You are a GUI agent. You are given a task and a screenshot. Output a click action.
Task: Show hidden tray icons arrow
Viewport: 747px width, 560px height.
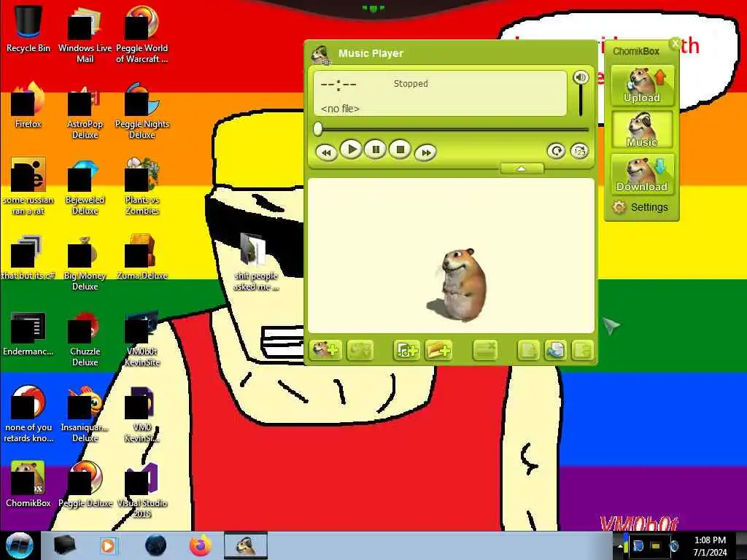coord(619,546)
